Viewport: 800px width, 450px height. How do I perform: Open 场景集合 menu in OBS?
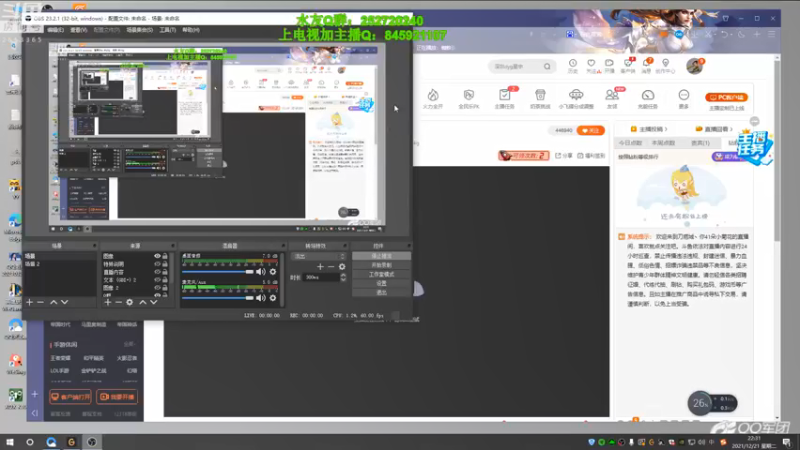coord(140,30)
